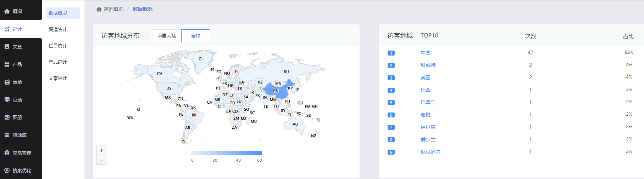Click the home icon in breadcrumb
The image size is (644, 179).
coord(99,9)
